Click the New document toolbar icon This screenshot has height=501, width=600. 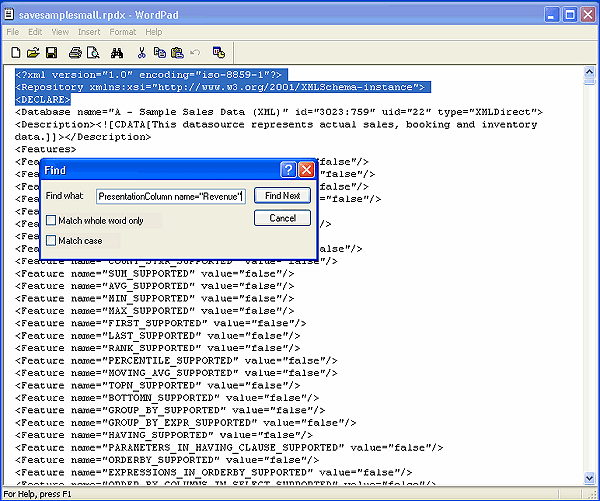point(16,52)
